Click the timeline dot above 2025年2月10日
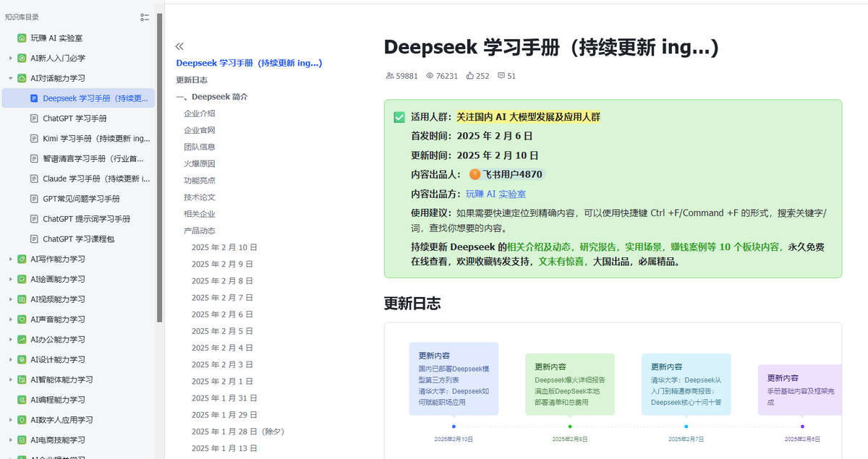Viewport: 868px width, 459px height. coord(454,426)
